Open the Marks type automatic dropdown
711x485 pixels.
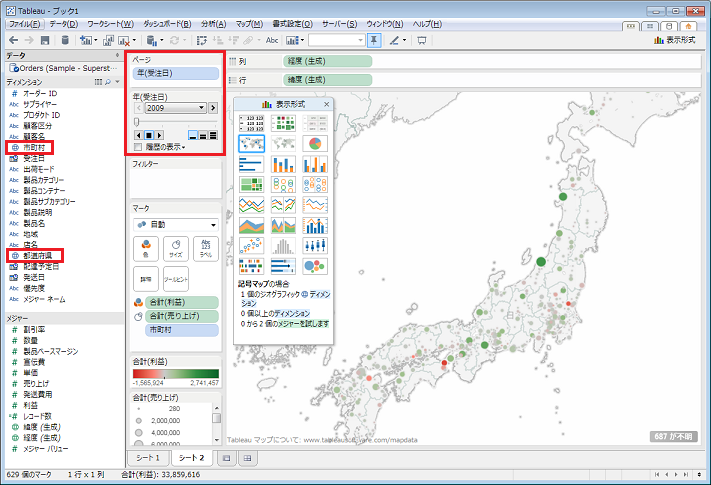coord(213,225)
